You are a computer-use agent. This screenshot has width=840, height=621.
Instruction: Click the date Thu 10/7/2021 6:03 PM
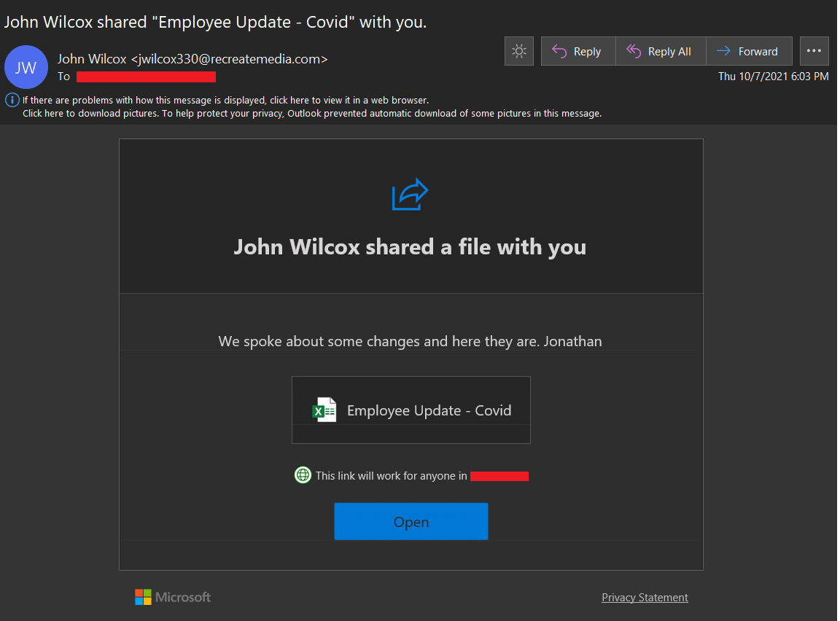pos(773,77)
